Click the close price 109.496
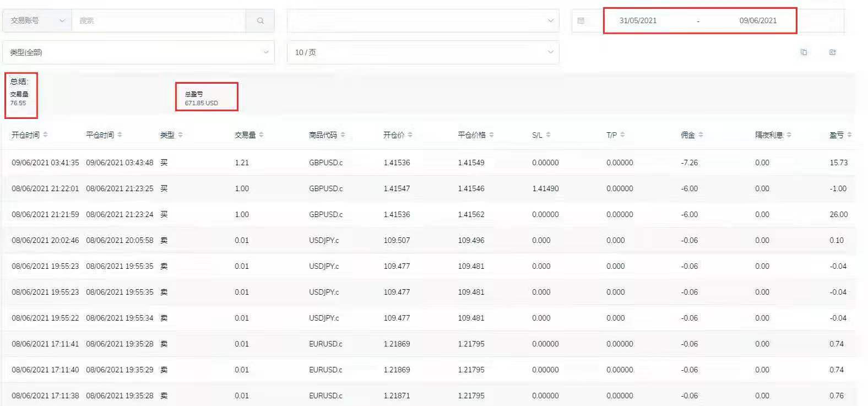 tap(471, 241)
